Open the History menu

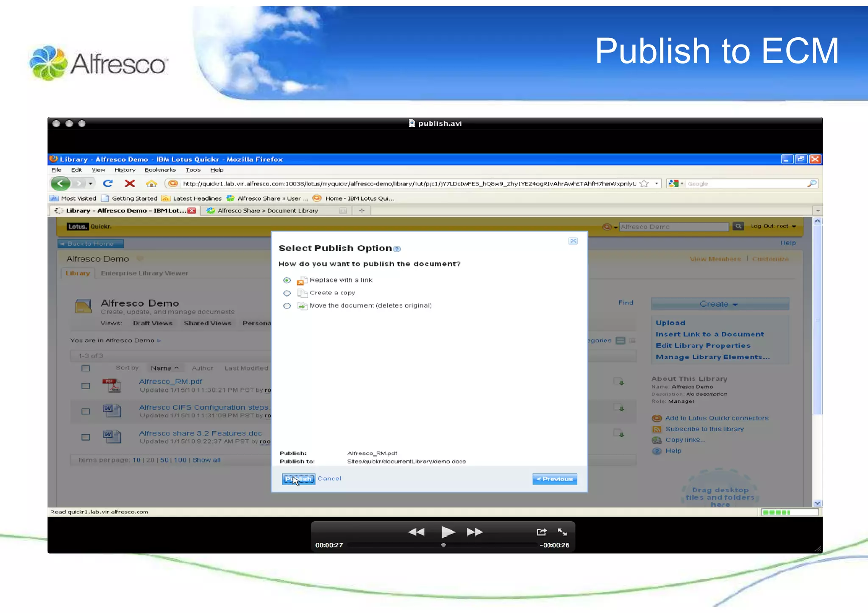coord(125,170)
